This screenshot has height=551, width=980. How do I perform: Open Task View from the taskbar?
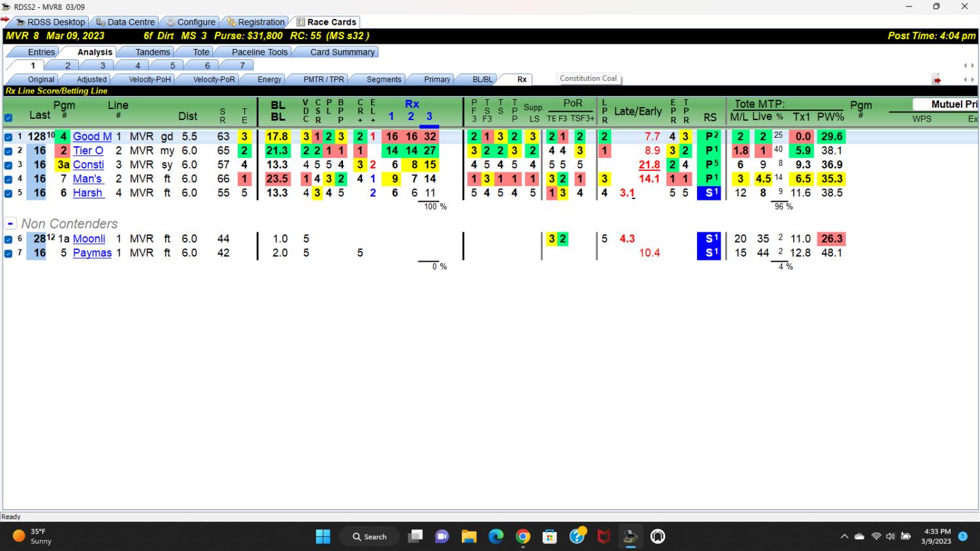click(416, 537)
